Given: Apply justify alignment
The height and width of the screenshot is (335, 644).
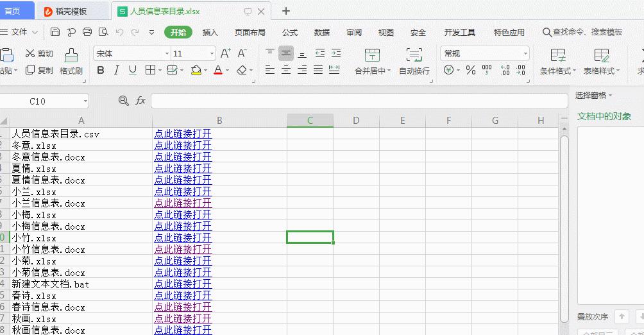Looking at the screenshot, I should point(318,70).
